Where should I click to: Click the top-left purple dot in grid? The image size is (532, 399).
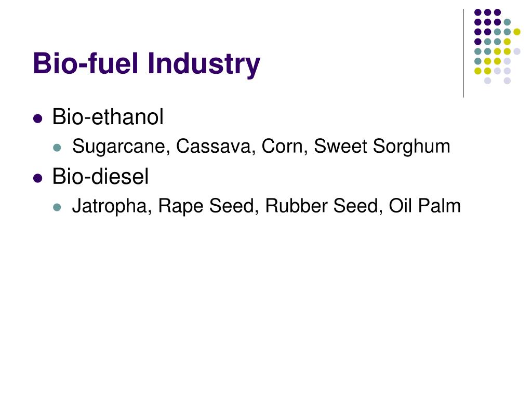coord(478,12)
